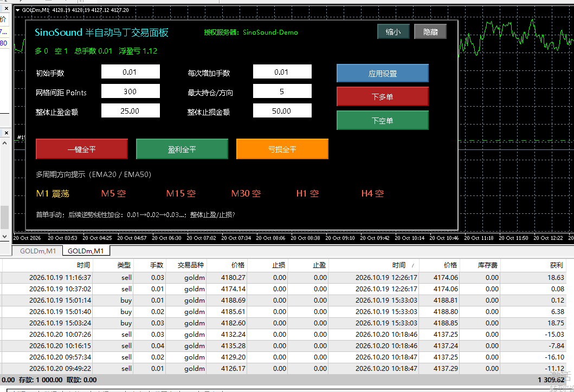The height and width of the screenshot is (392, 574).
Task: Close all positions with 一键全平
Action: 82,149
